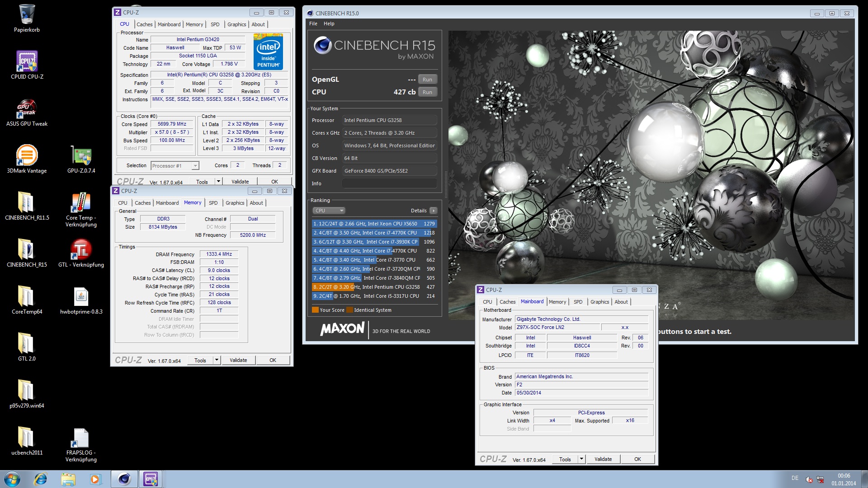Select the Mainboard tab in the CPU-Z Memory window
The height and width of the screenshot is (488, 868).
point(167,203)
